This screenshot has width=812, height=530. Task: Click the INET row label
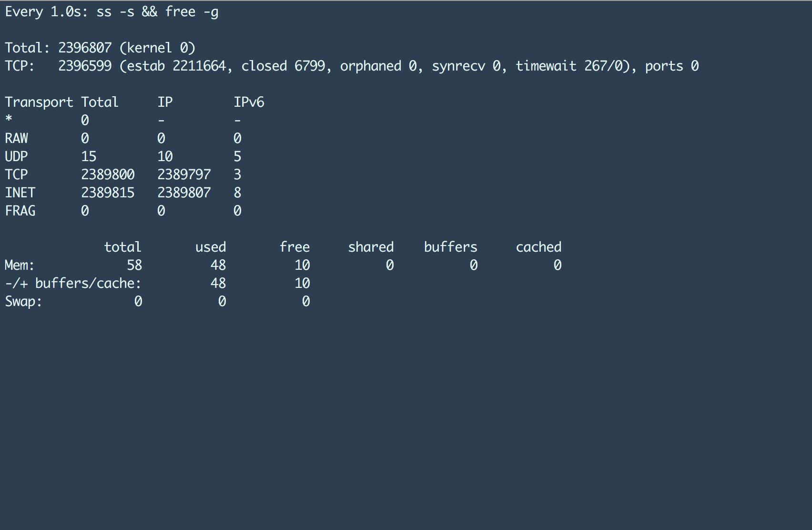(20, 193)
